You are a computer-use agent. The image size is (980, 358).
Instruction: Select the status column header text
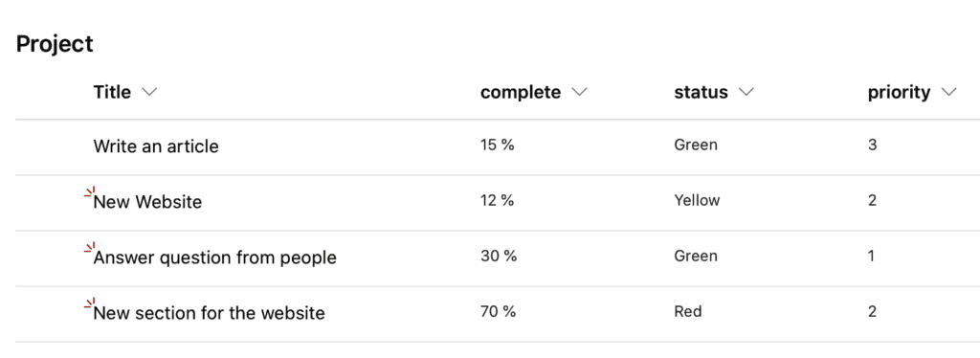point(702,93)
